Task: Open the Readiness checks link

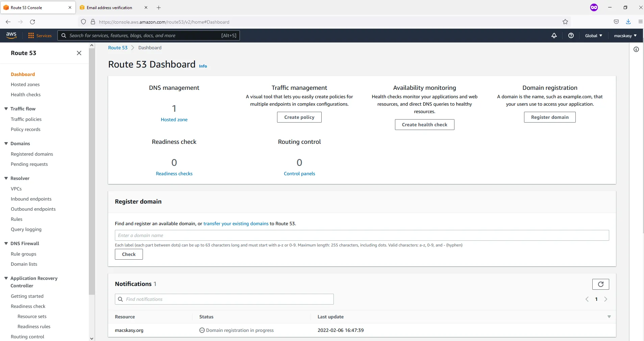Action: pos(174,174)
